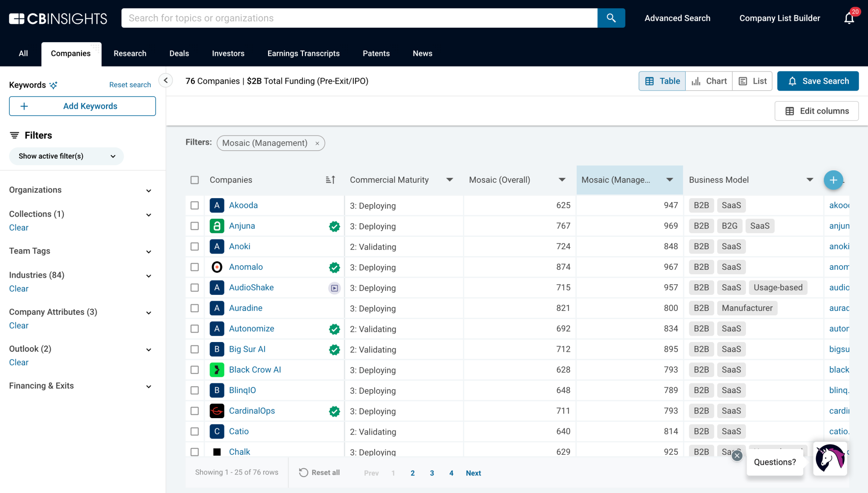Switch to the Deals tab
This screenshot has height=493, width=868.
[179, 54]
